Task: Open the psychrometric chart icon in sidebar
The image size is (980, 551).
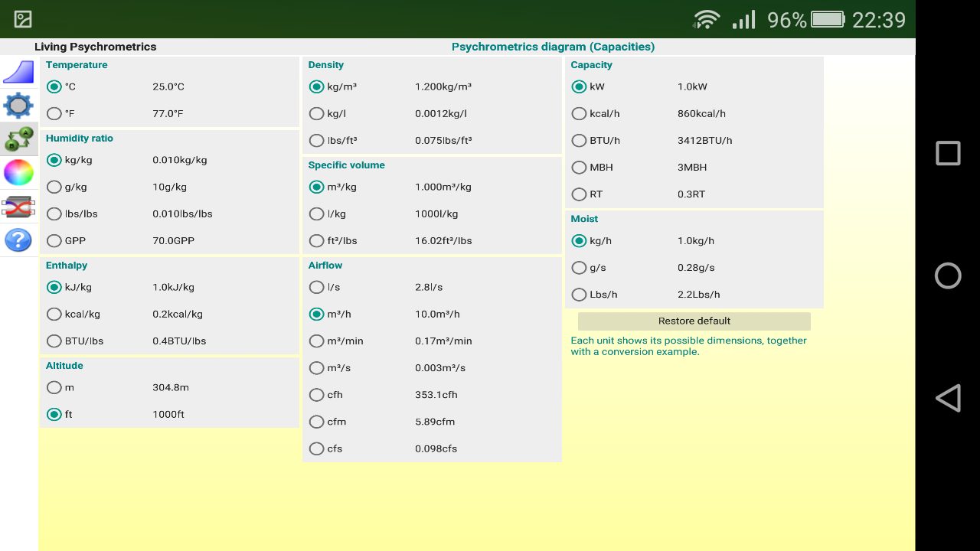Action: pos(18,72)
